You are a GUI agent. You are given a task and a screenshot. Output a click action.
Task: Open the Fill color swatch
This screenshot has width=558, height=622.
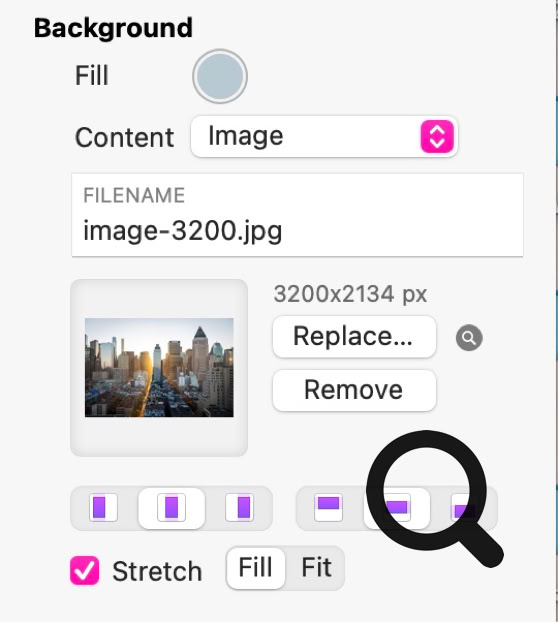220,76
